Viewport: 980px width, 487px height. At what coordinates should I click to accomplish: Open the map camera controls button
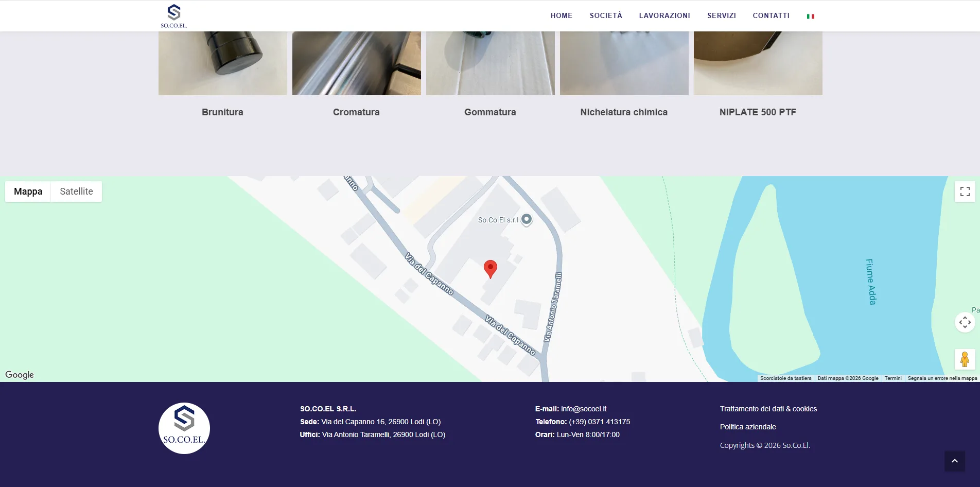click(x=965, y=323)
